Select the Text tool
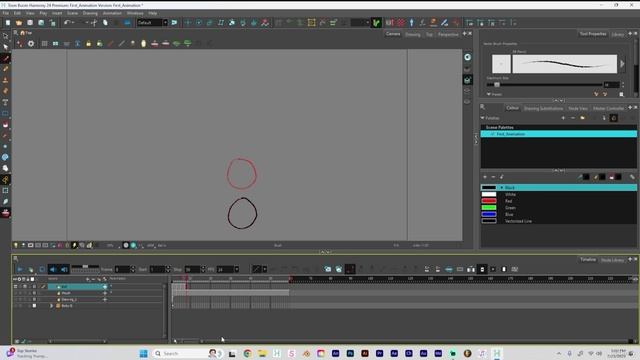640x360 pixels. 5,102
